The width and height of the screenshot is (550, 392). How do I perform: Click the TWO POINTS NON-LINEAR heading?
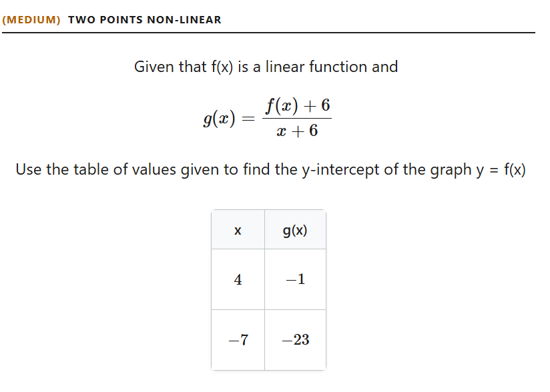[145, 20]
